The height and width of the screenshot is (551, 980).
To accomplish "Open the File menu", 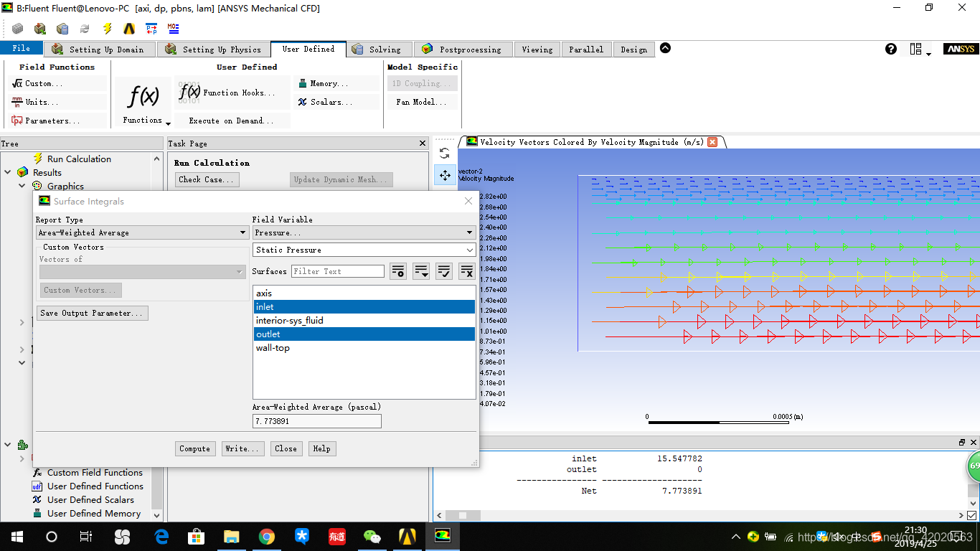I will (22, 48).
